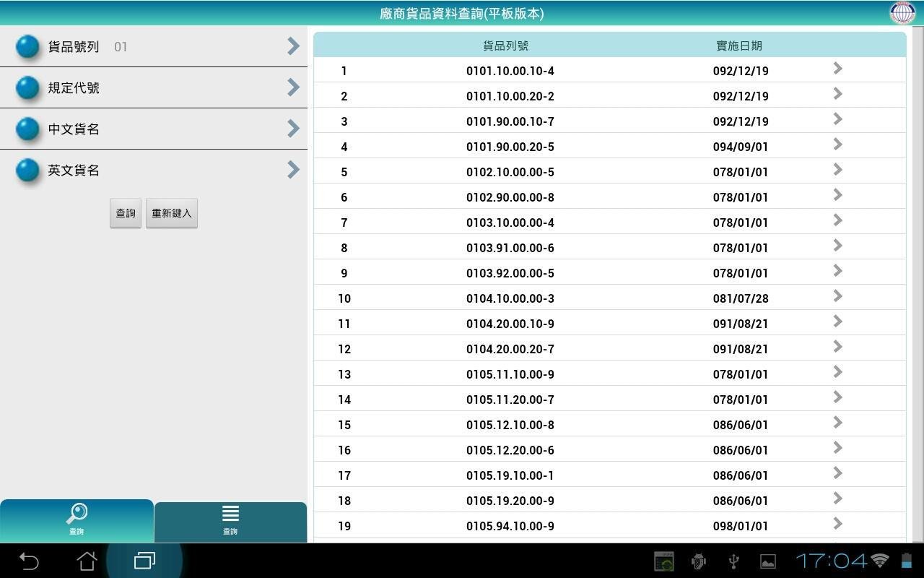The image size is (924, 578).
Task: Tap the USB connection status icon
Action: coord(733,561)
